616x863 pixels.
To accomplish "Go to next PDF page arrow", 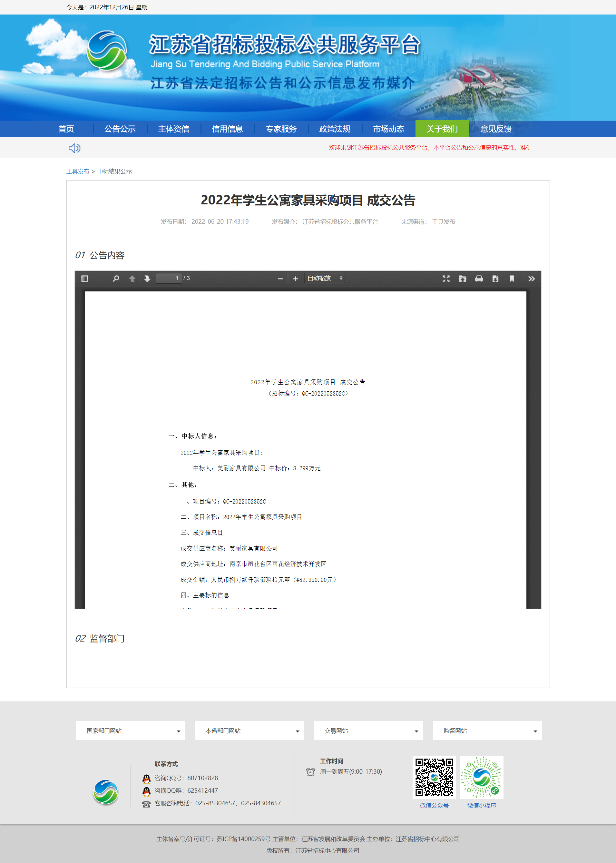I will click(x=147, y=279).
